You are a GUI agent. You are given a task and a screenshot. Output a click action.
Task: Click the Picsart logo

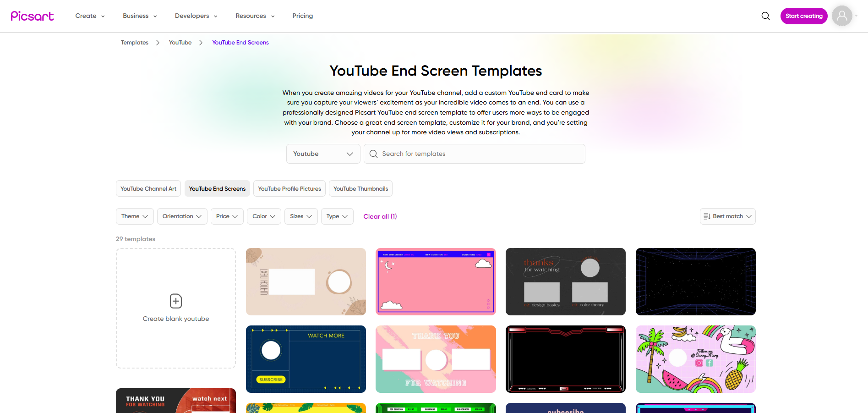click(32, 16)
